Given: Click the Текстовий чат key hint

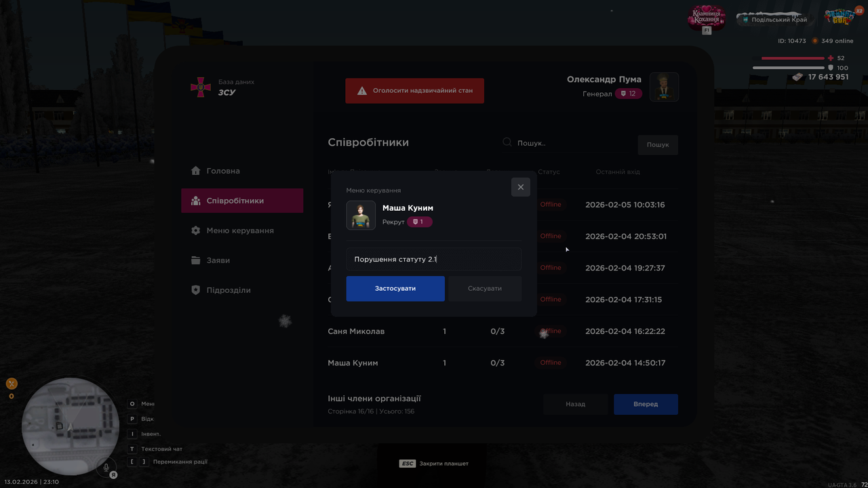Looking at the screenshot, I should (155, 449).
